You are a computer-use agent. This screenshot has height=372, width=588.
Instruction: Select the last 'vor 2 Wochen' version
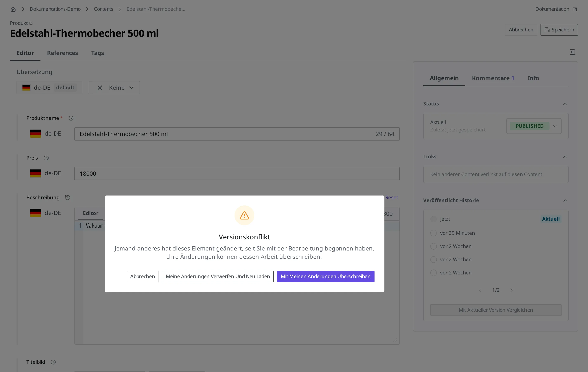pyautogui.click(x=433, y=273)
